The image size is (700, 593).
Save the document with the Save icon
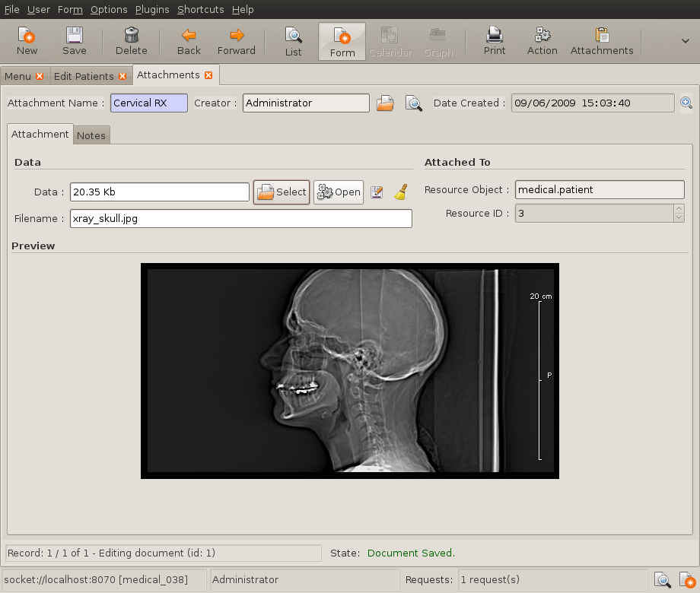(74, 41)
